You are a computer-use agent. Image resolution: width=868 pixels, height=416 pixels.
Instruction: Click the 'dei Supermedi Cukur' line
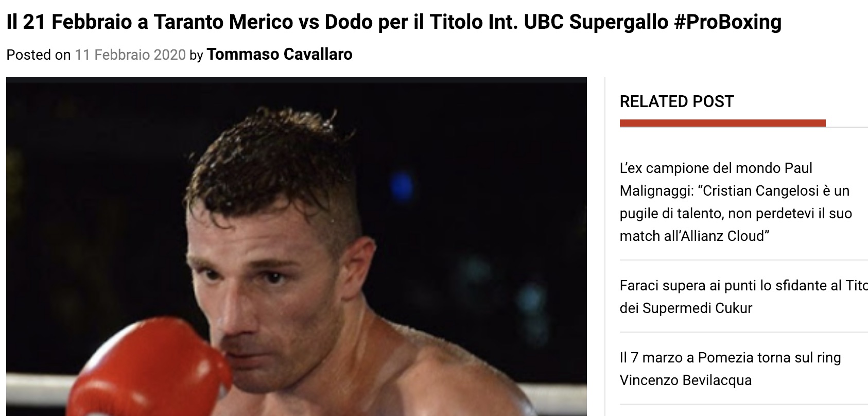[x=686, y=308]
